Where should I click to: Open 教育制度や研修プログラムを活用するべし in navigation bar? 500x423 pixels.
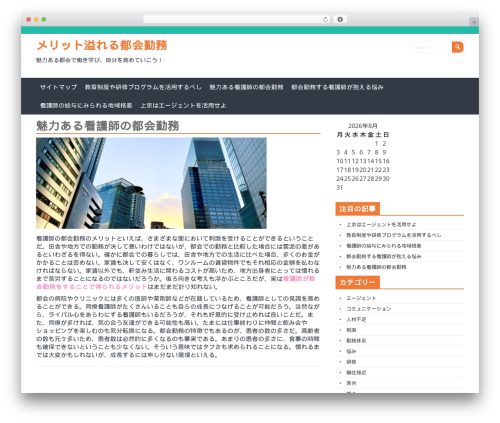pyautogui.click(x=143, y=87)
